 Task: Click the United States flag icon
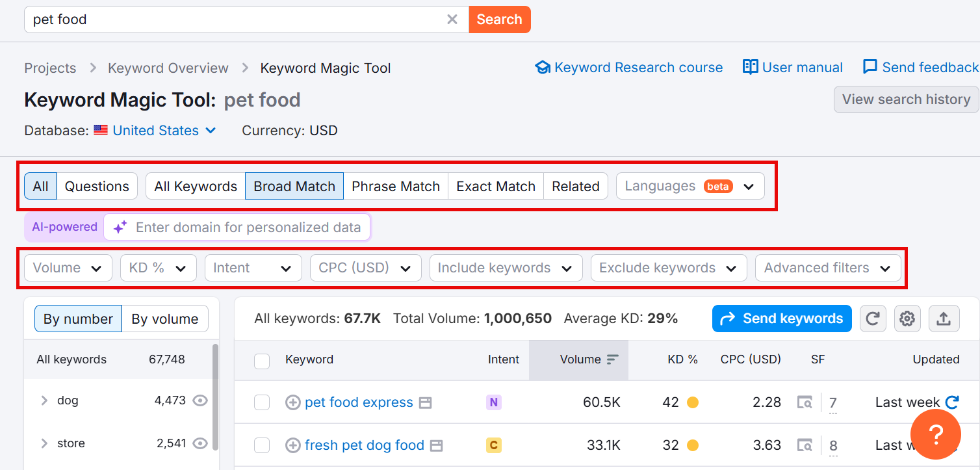pyautogui.click(x=101, y=130)
